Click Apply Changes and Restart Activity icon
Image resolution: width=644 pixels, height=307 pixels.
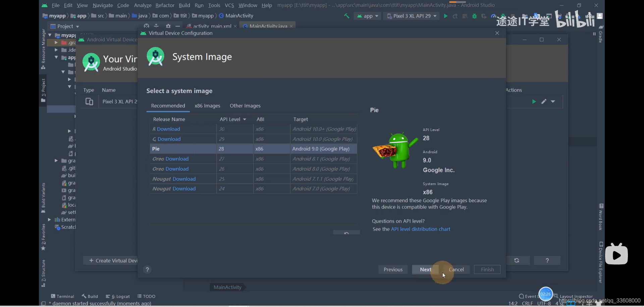pyautogui.click(x=455, y=16)
